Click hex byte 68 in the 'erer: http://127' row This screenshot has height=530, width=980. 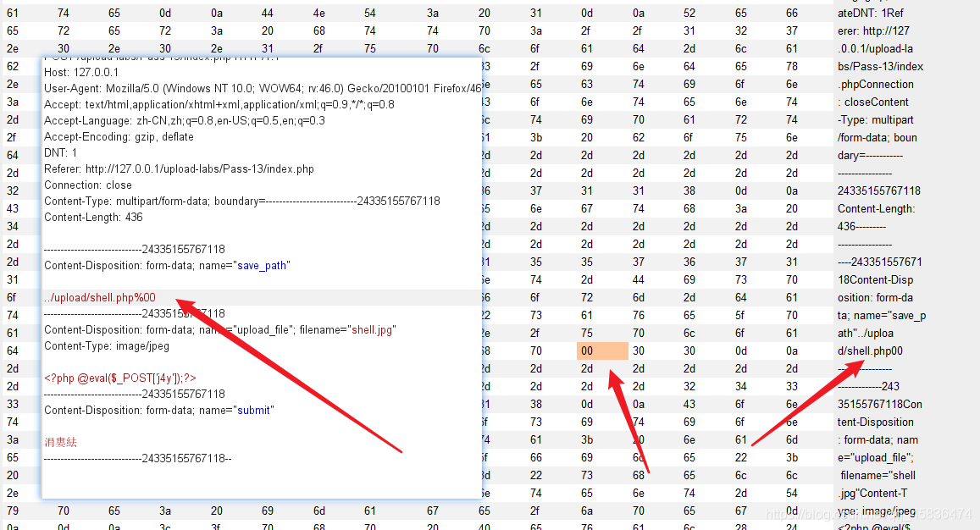click(319, 30)
